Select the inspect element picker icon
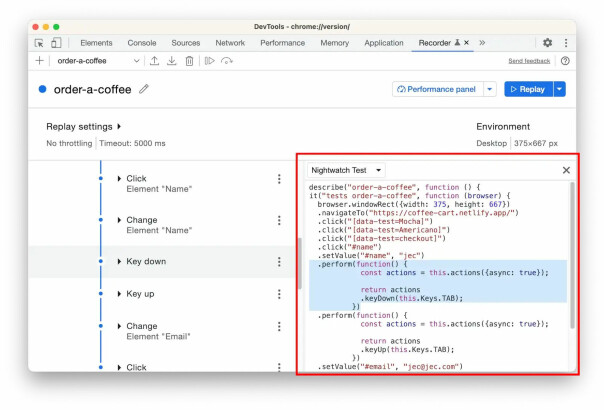The width and height of the screenshot is (604, 410). click(x=39, y=43)
